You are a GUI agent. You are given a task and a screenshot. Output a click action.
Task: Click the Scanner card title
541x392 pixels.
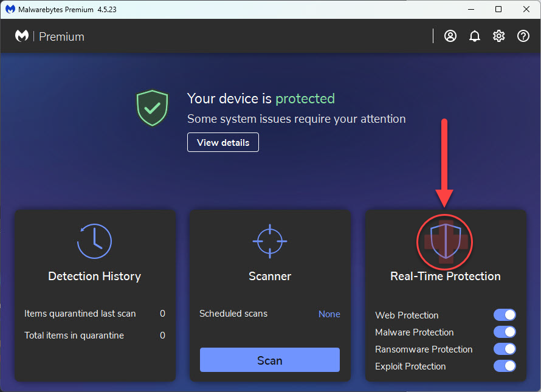tap(269, 276)
